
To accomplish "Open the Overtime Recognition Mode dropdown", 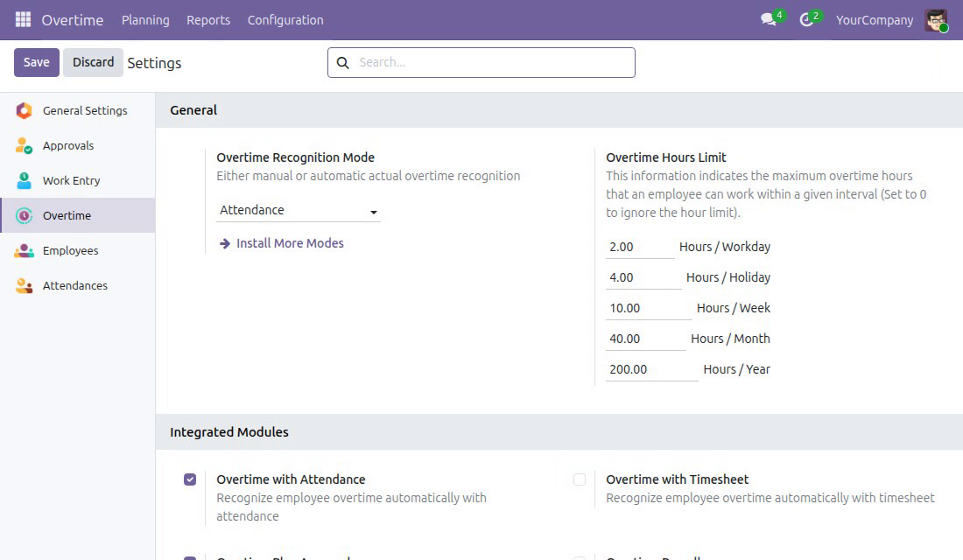I will coord(299,211).
